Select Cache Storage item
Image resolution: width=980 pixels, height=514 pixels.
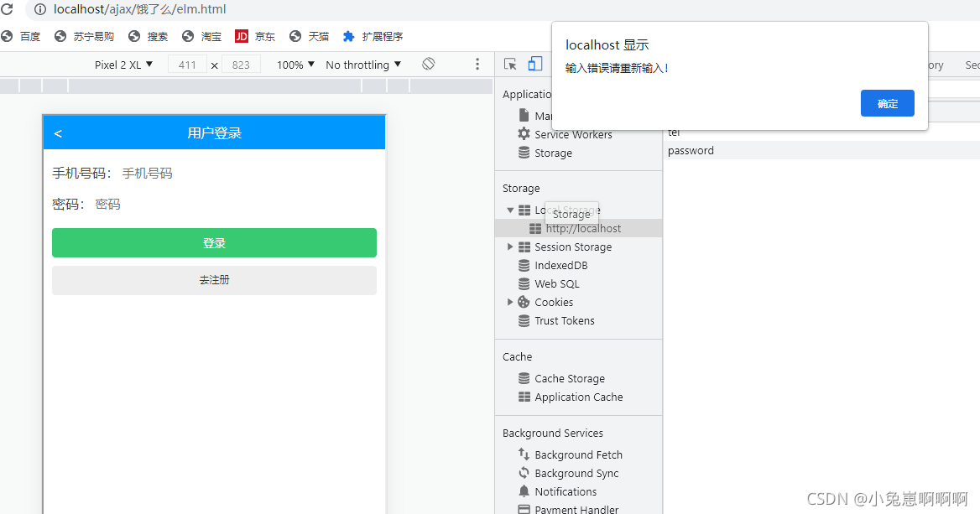570,378
